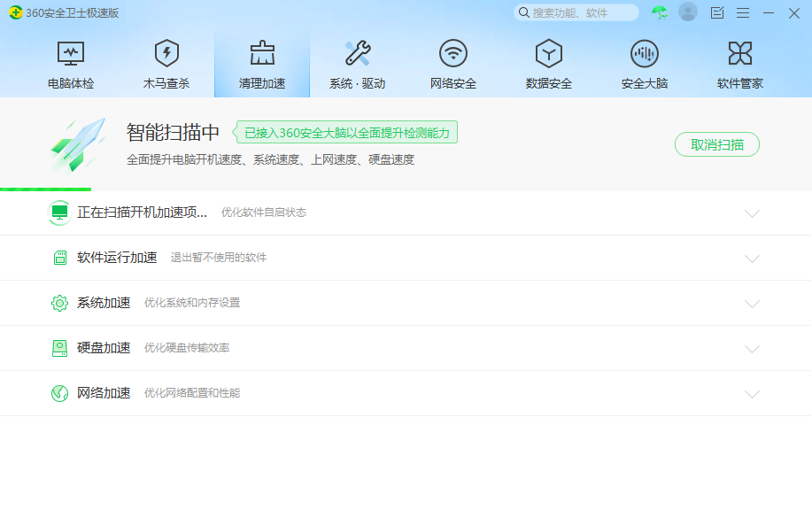812x510 pixels.
Task: Click the 优化软件自启状态 description
Action: click(264, 212)
